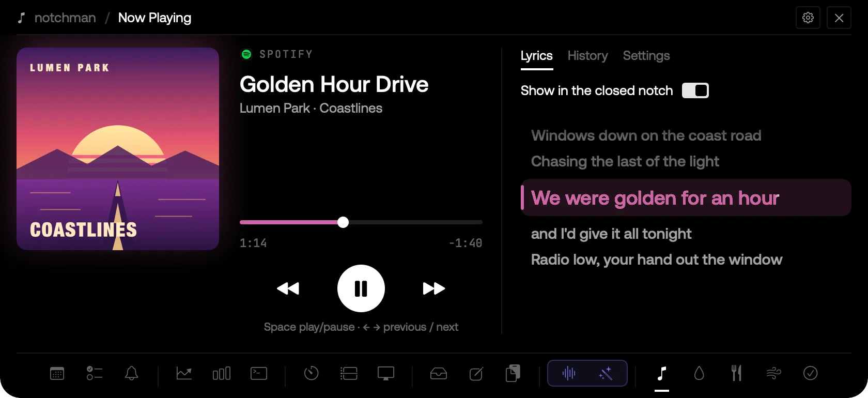Toggle Show in the closed notch switch
Screen dimensions: 868x398
point(695,90)
